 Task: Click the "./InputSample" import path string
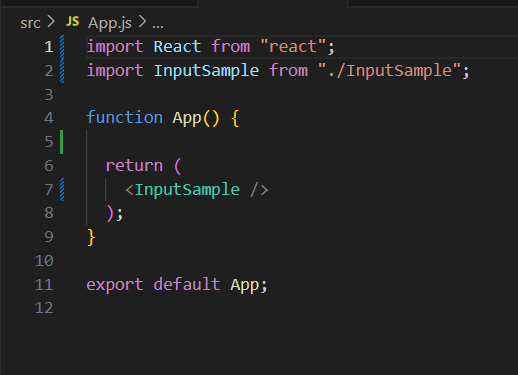click(x=389, y=71)
